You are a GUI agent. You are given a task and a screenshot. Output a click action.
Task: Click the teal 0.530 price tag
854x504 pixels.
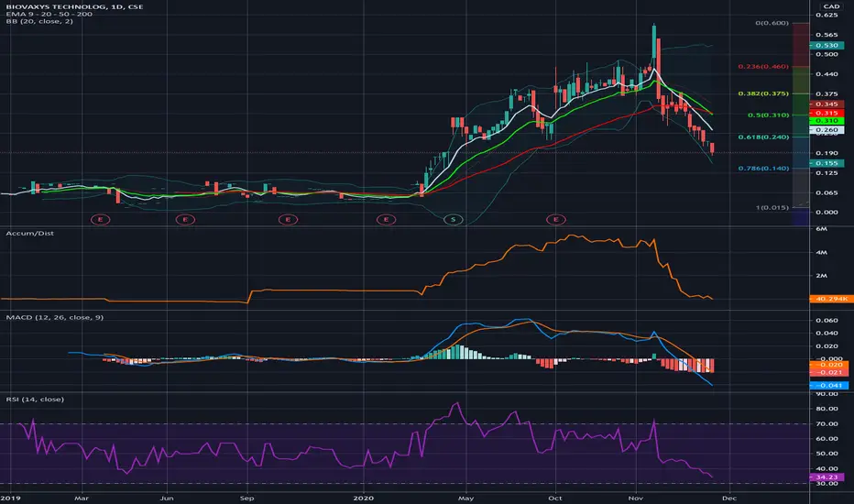click(x=827, y=45)
